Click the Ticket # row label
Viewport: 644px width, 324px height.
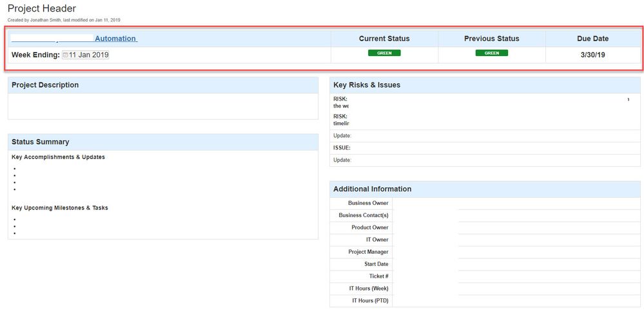pyautogui.click(x=378, y=276)
